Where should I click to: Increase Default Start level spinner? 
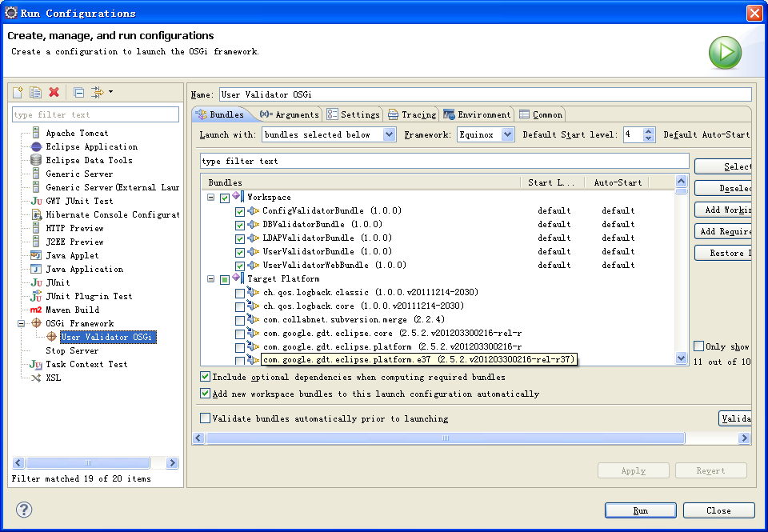click(649, 130)
